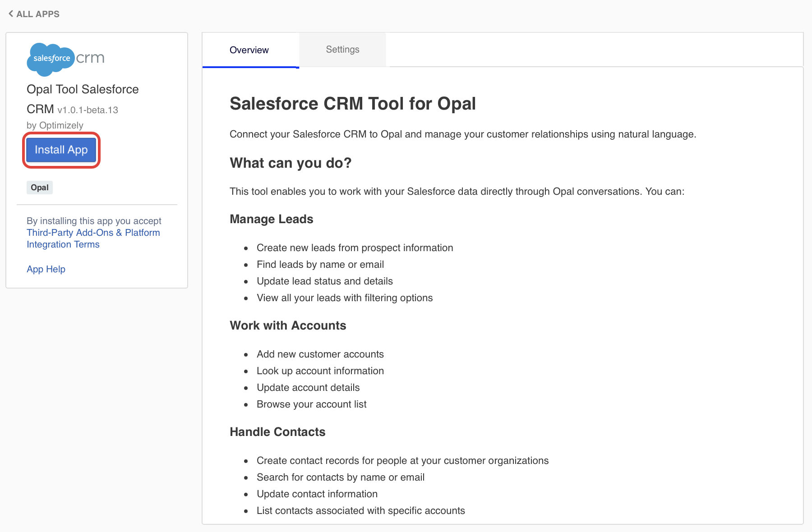Select the Opal category tag
The image size is (812, 532).
(40, 188)
